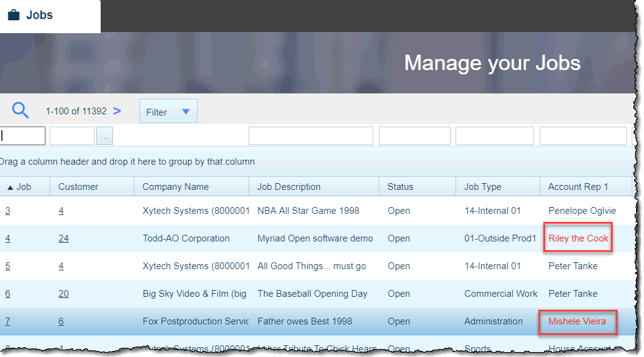The height and width of the screenshot is (357, 644).
Task: Open the Filter dropdown
Action: pos(168,111)
